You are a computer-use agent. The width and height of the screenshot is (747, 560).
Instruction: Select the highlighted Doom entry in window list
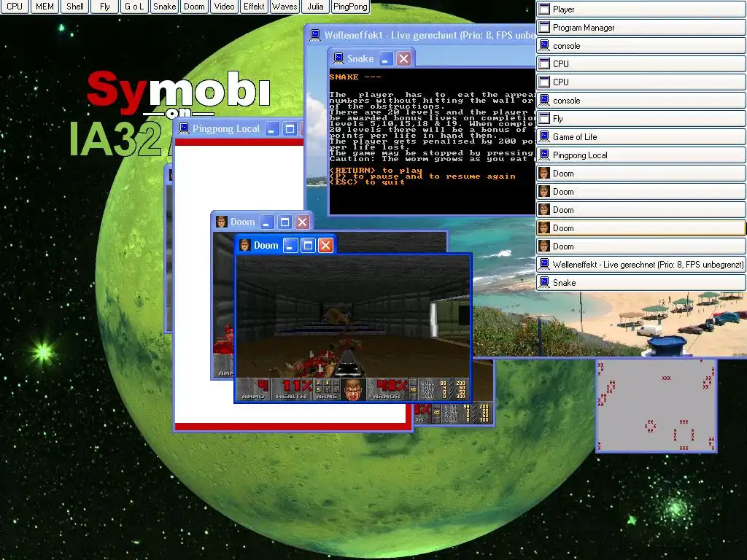640,228
